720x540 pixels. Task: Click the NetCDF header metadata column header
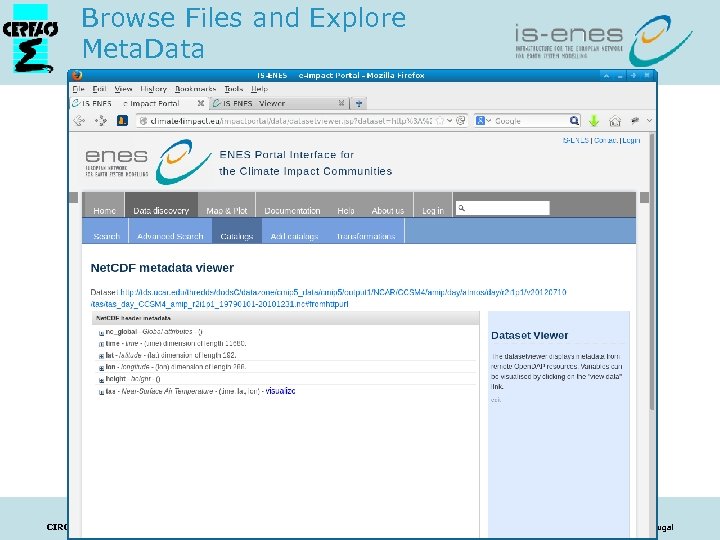click(286, 318)
